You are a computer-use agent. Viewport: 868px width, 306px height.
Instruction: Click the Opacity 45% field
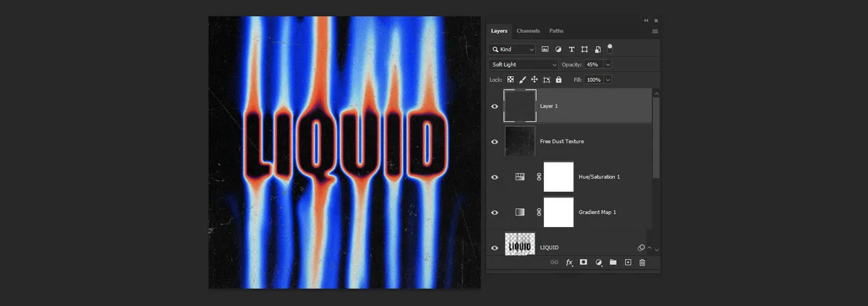point(593,64)
